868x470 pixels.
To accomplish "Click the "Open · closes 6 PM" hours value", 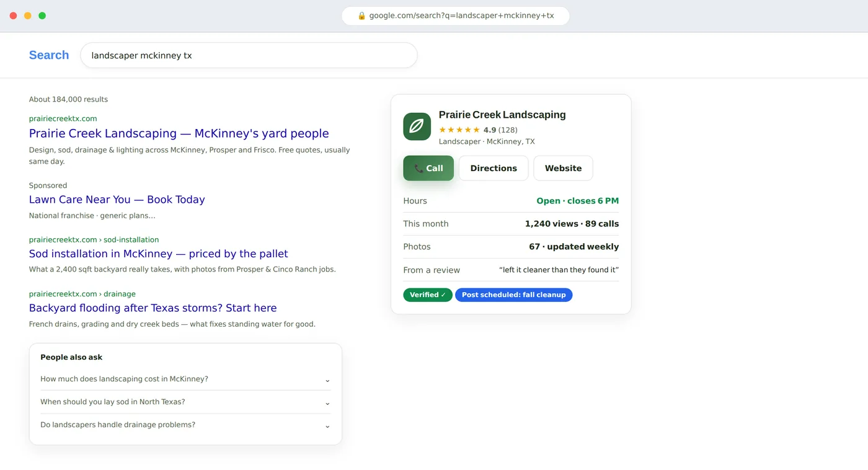I will pos(578,201).
